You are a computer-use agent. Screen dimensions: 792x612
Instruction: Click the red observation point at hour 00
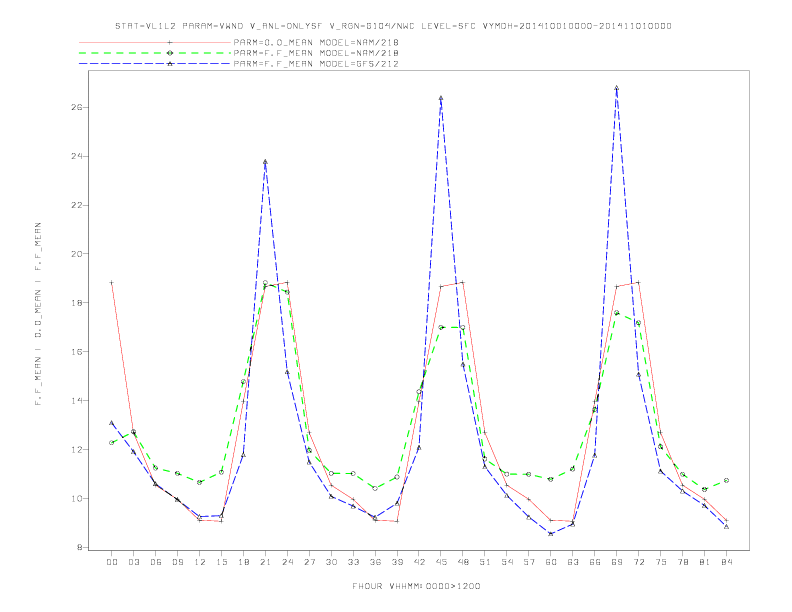[x=112, y=283]
